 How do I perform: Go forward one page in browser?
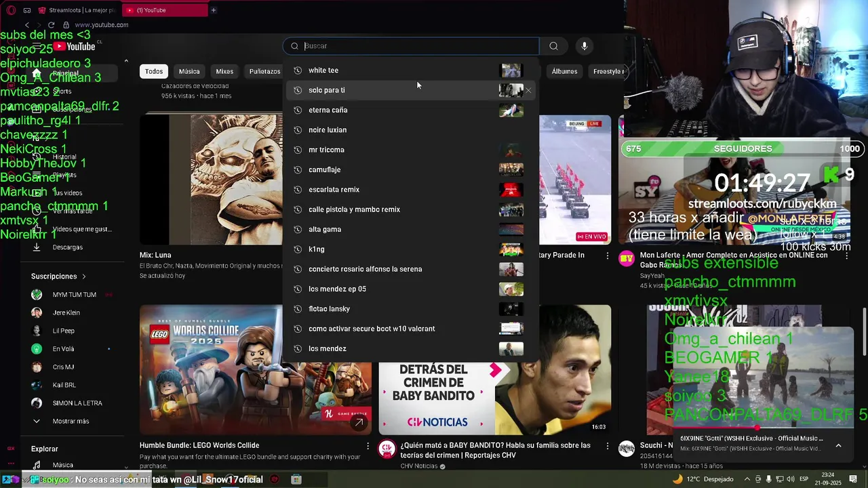[39, 25]
